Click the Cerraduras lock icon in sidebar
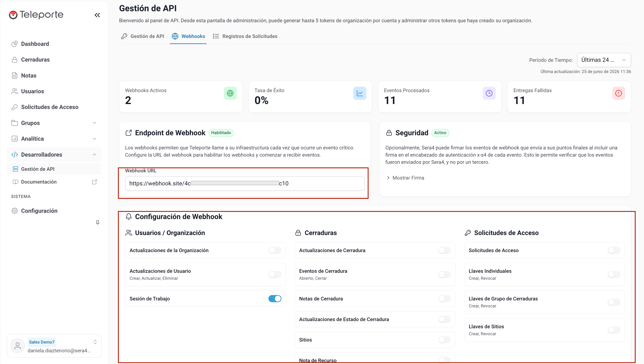 point(14,60)
